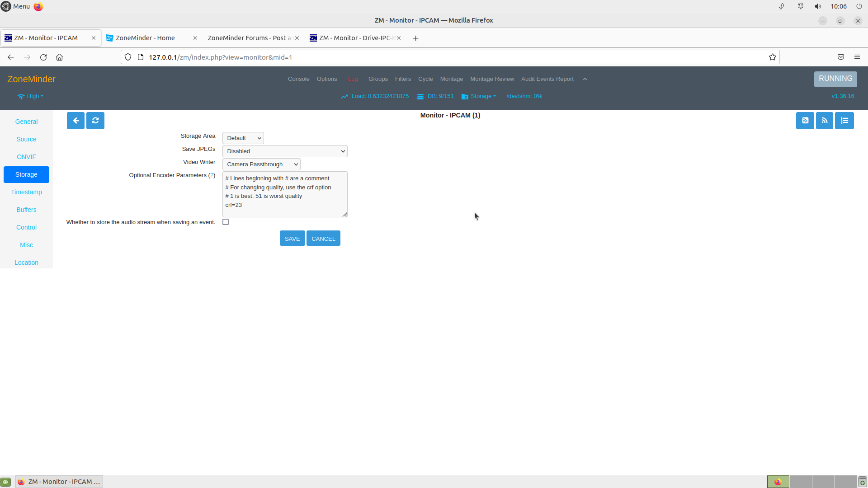
Task: Open the Misc settings tab
Action: click(26, 245)
